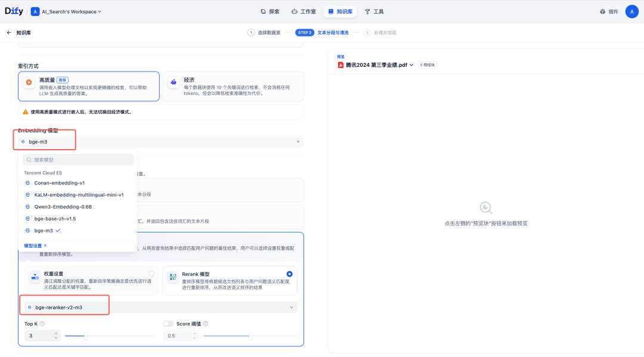Click the magnifier preview loader icon
Image resolution: width=644 pixels, height=357 pixels.
(x=485, y=208)
